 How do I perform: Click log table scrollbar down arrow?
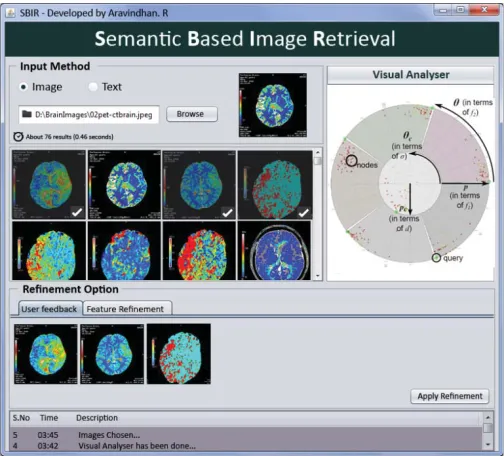(x=488, y=445)
